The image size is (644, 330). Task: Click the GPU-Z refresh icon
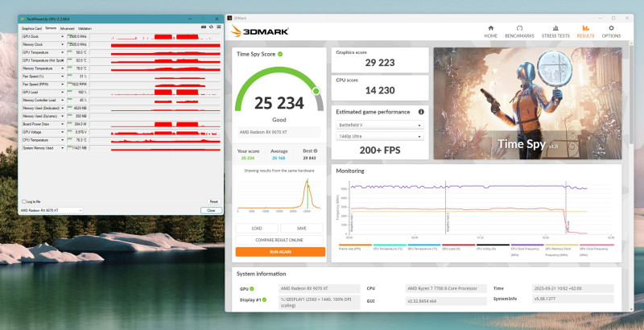pyautogui.click(x=211, y=27)
